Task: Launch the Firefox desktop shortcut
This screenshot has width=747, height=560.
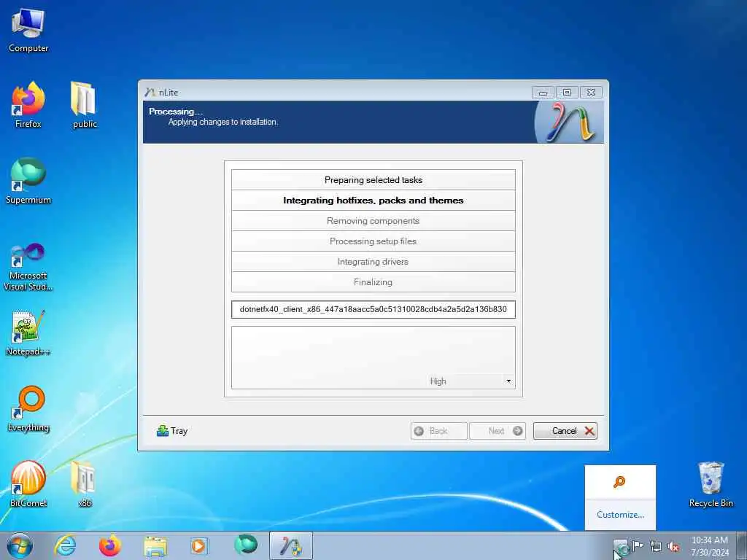Action: point(28,105)
